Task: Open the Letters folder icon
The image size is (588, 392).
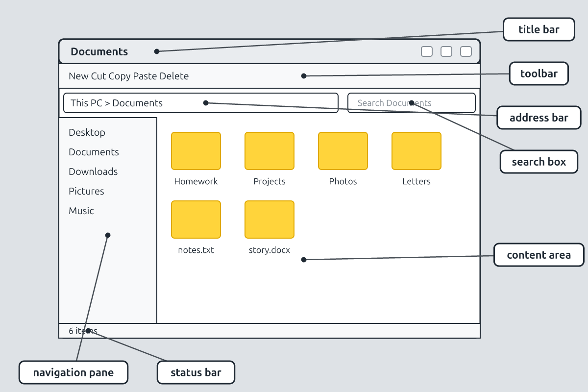Action: click(x=416, y=151)
